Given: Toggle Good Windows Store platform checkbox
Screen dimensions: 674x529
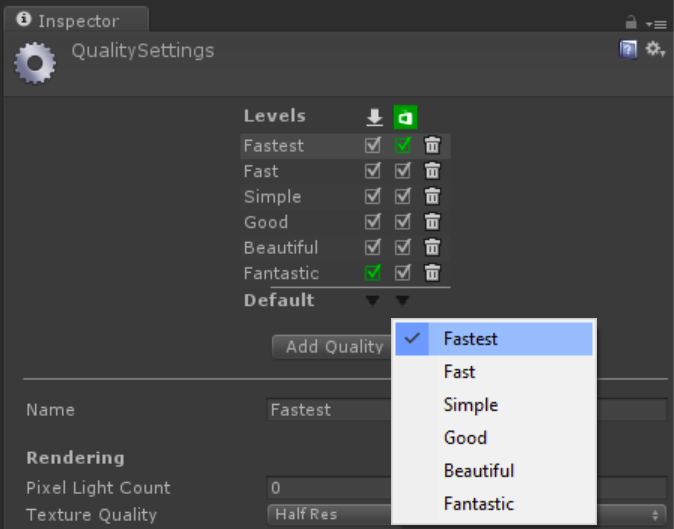Looking at the screenshot, I should [x=403, y=222].
